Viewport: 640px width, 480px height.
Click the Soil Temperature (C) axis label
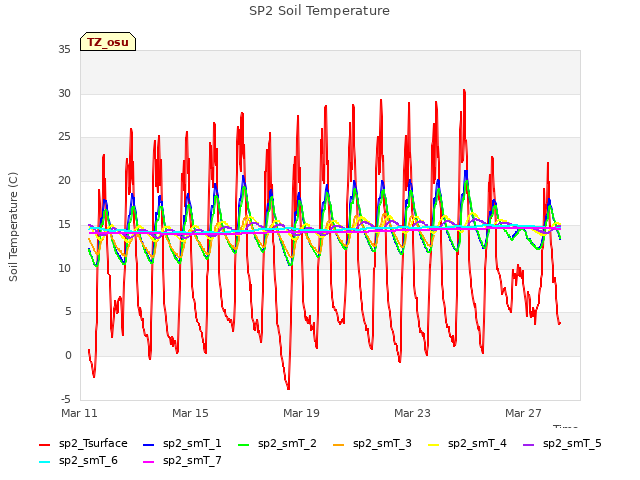13,227
